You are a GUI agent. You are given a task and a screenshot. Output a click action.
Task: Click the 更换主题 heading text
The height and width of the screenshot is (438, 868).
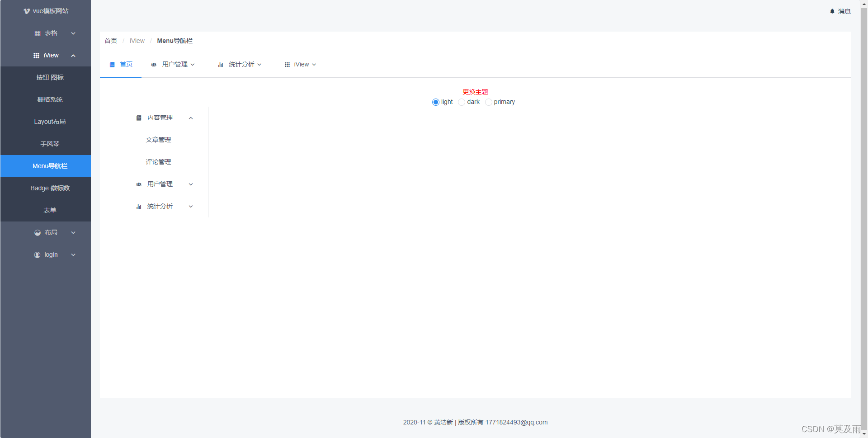[475, 92]
